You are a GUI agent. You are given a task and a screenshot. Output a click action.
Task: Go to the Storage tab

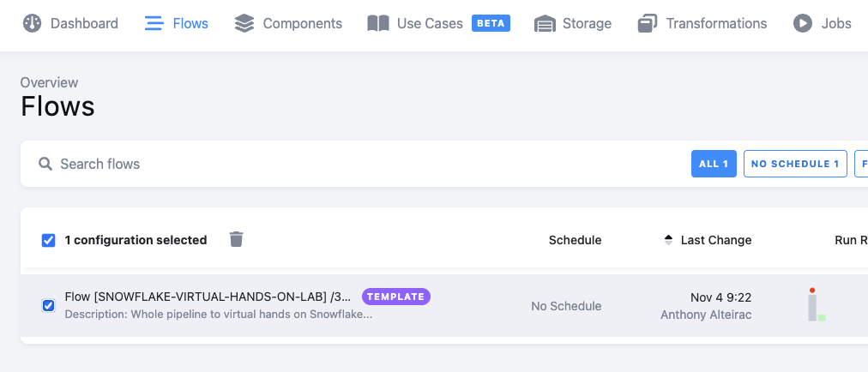coord(587,23)
